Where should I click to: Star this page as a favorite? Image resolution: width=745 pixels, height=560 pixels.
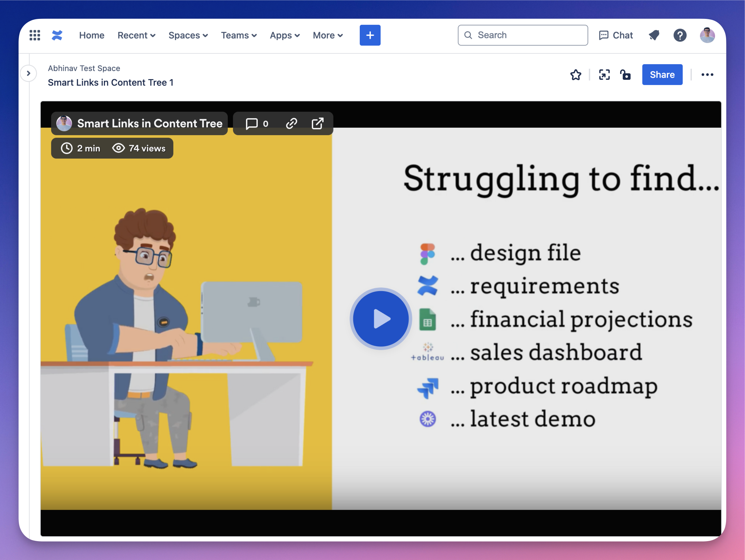(575, 75)
